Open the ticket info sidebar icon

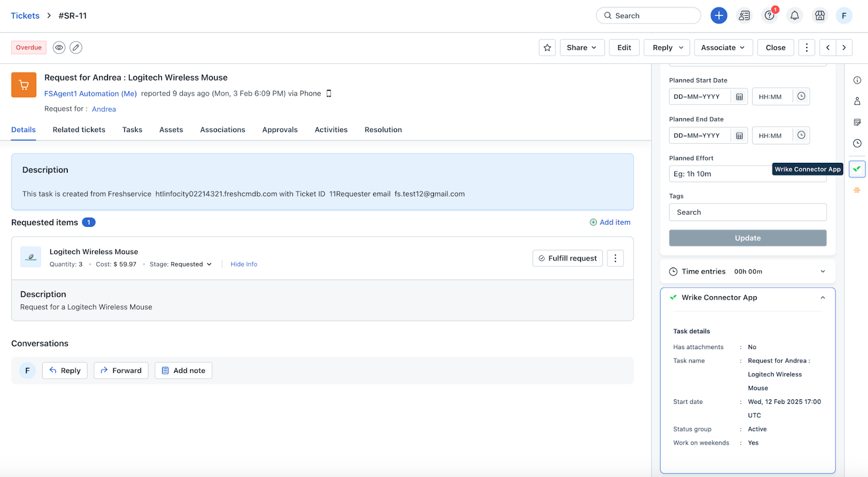click(857, 80)
